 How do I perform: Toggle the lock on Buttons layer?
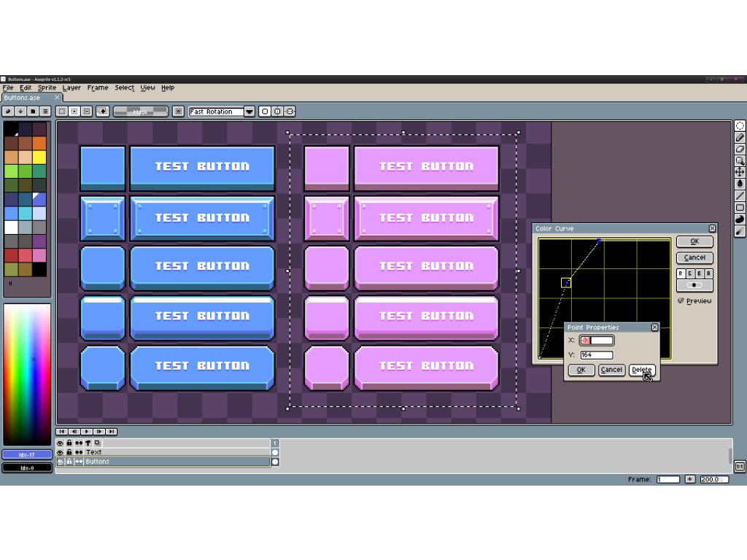coord(69,462)
